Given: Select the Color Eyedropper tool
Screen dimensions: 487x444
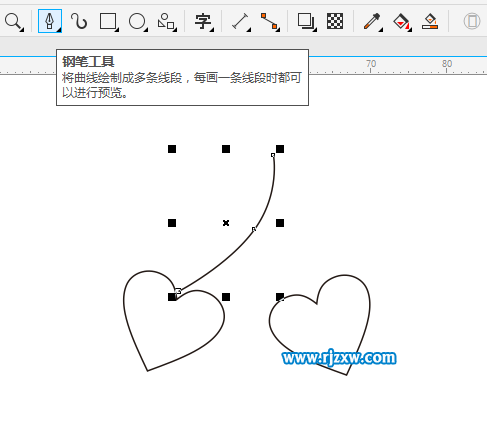Looking at the screenshot, I should pyautogui.click(x=372, y=22).
